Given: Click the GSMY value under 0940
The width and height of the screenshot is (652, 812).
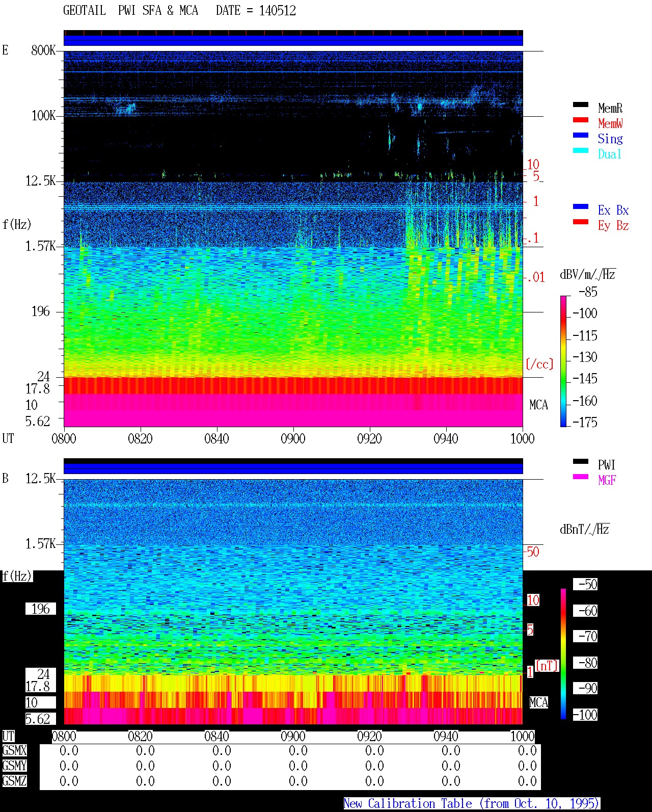Looking at the screenshot, I should click(x=451, y=766).
